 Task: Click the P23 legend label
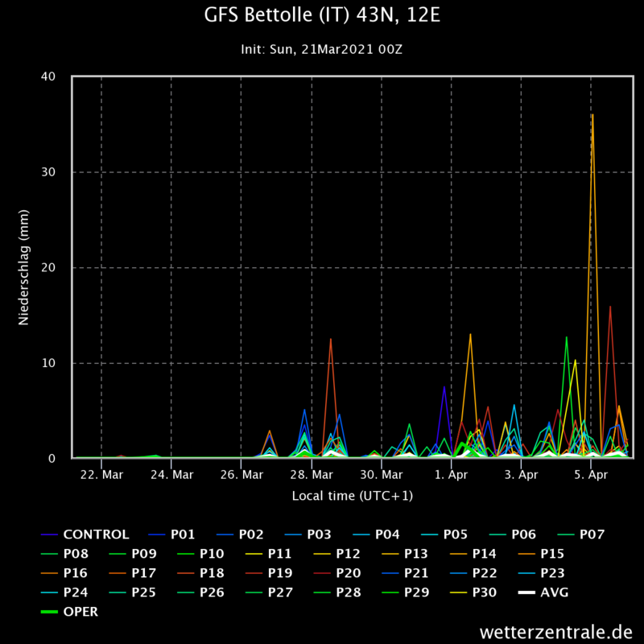coord(553,573)
